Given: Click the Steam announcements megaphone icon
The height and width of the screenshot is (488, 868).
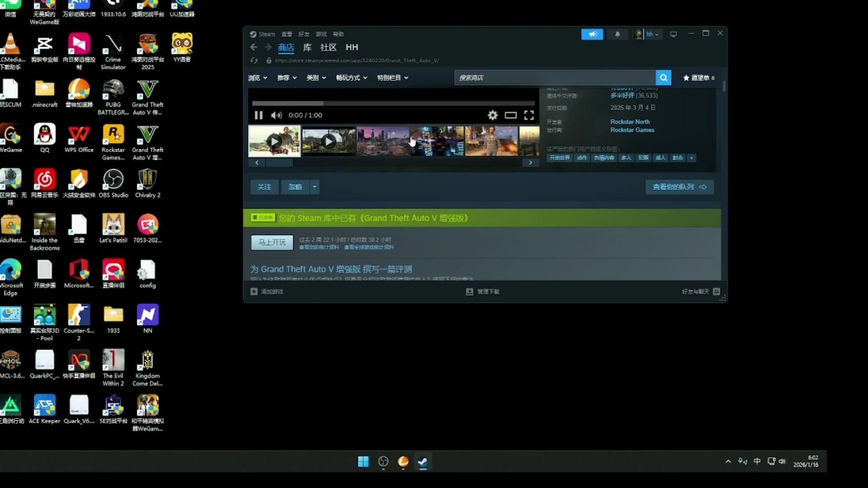Looking at the screenshot, I should pyautogui.click(x=592, y=34).
